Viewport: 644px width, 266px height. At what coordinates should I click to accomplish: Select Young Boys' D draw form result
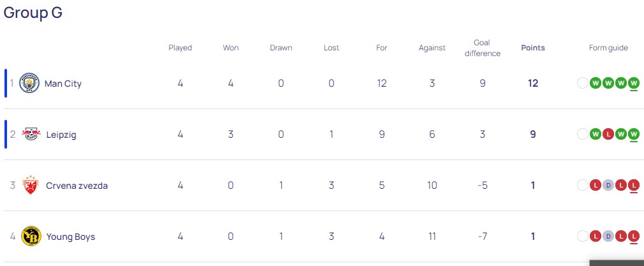pyautogui.click(x=608, y=236)
